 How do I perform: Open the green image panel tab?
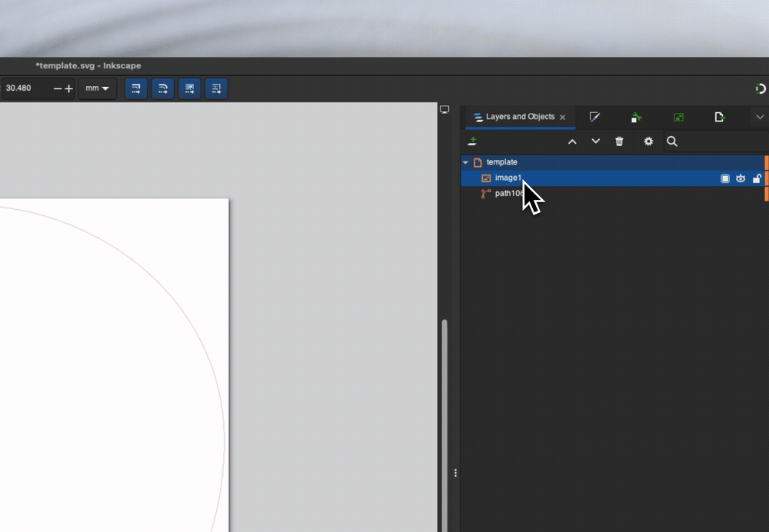(x=679, y=117)
